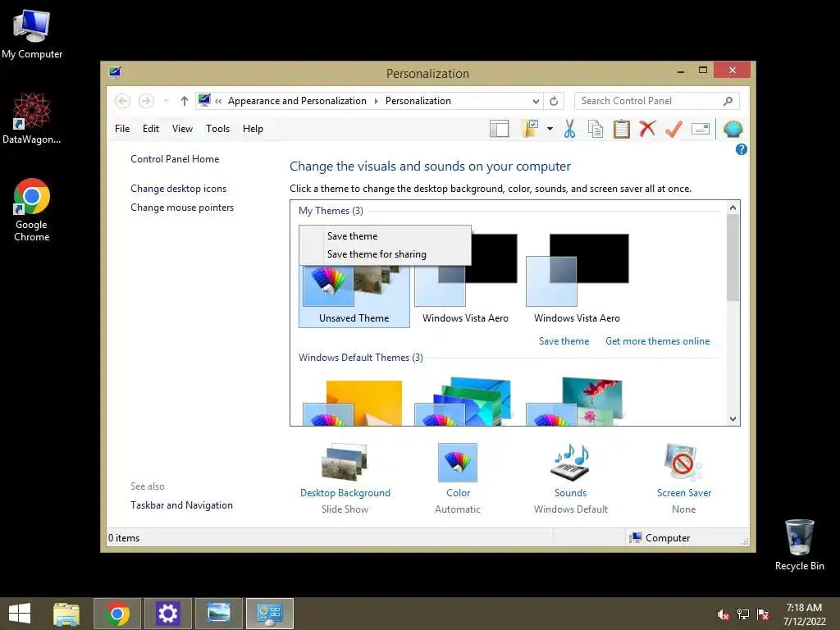Choose Save theme from context menu
Viewport: 840px width, 630px height.
click(386, 236)
